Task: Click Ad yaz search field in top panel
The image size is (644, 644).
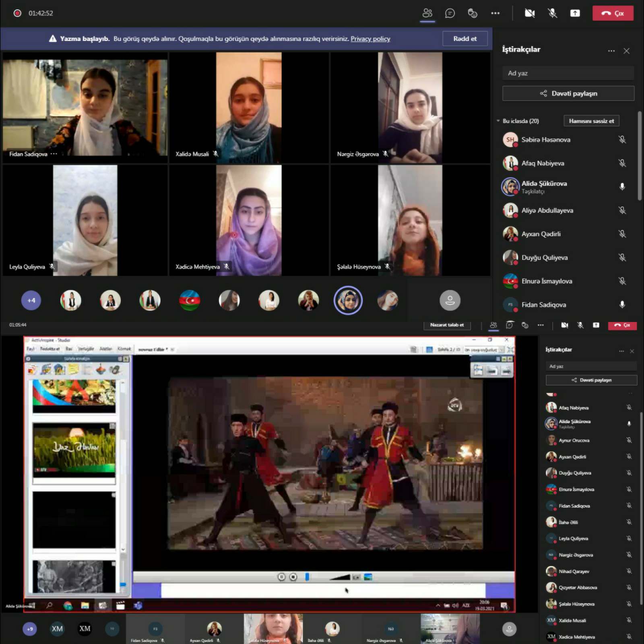Action: click(568, 73)
